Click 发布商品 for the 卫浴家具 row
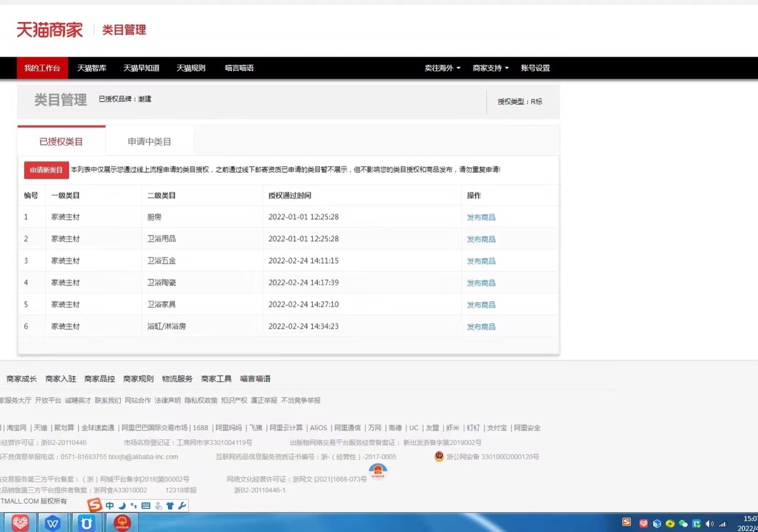The width and height of the screenshot is (758, 532). tap(481, 305)
